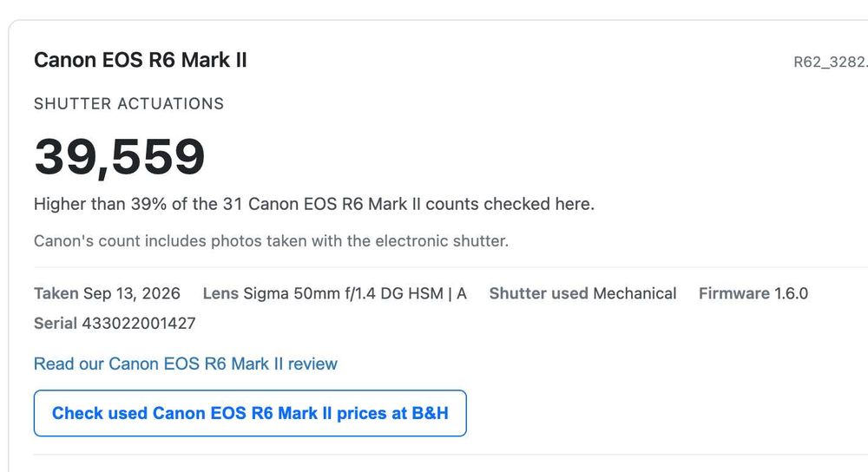Click the 'Higher than 39%' comparison sentence
The image size is (868, 472).
coord(314,204)
